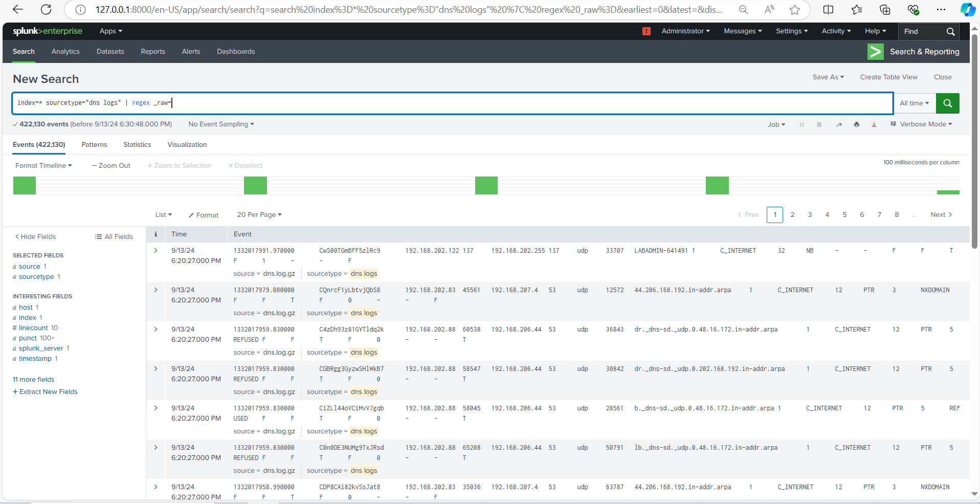980x504 pixels.
Task: Open the Job menu
Action: coord(776,124)
